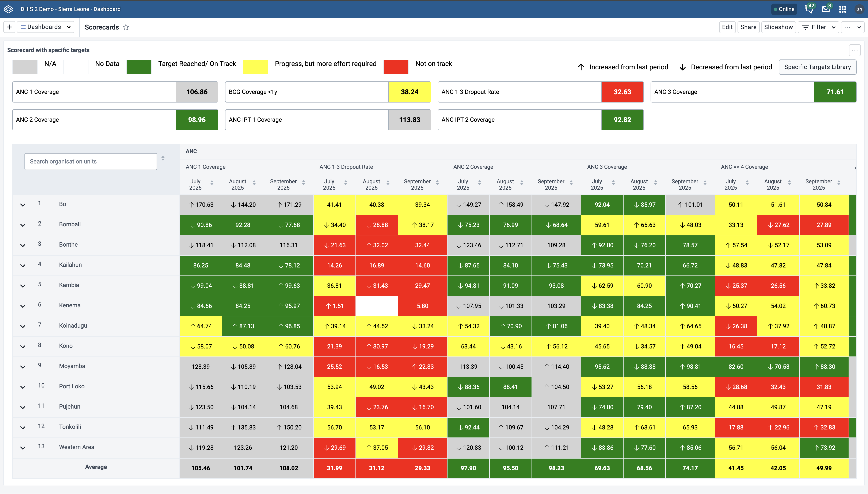This screenshot has width=868, height=494.
Task: Expand the Port Loko district row
Action: [23, 387]
